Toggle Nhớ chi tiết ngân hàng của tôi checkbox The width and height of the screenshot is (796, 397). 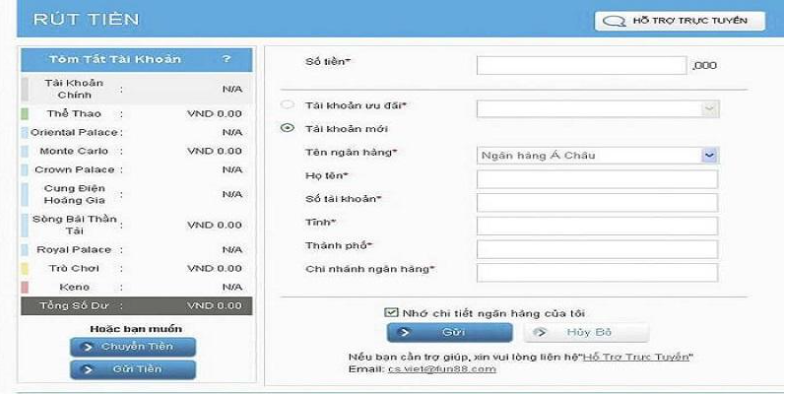coord(390,313)
